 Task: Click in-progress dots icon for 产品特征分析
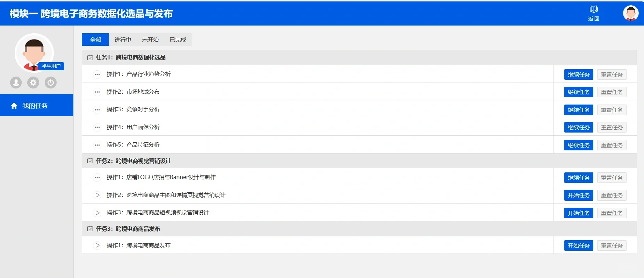tap(97, 145)
